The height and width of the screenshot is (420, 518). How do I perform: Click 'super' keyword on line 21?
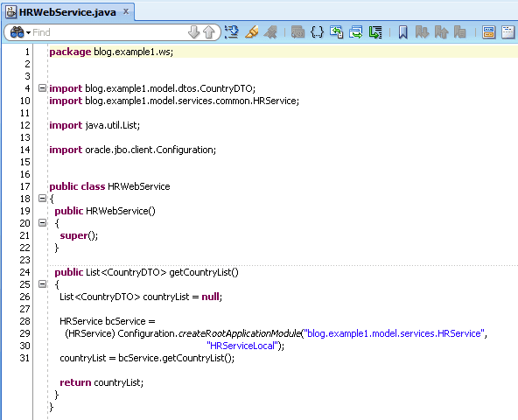73,236
